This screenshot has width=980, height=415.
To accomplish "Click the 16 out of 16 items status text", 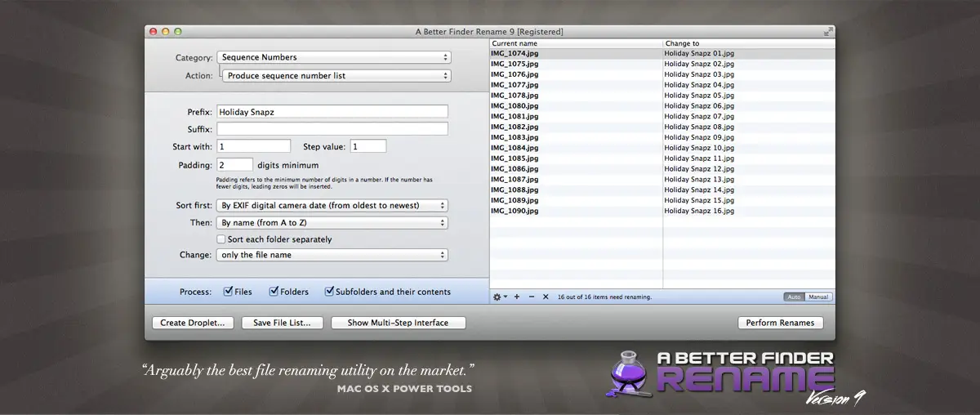I will point(604,297).
